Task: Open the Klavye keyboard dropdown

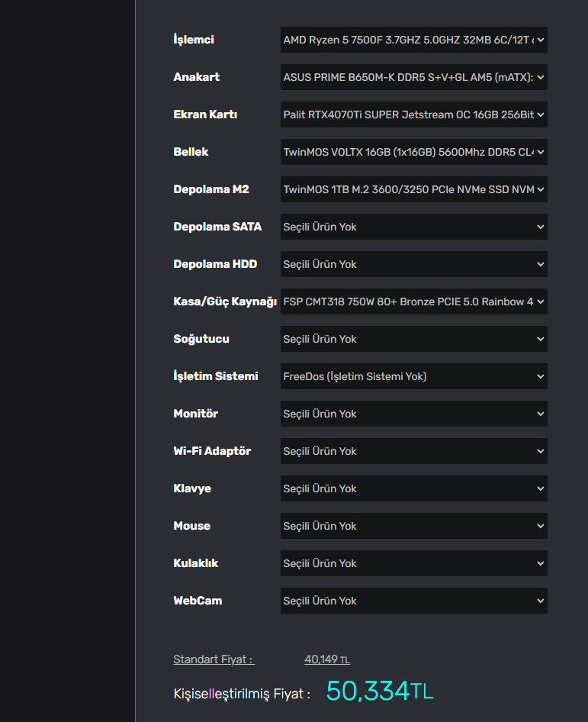Action: pos(413,488)
